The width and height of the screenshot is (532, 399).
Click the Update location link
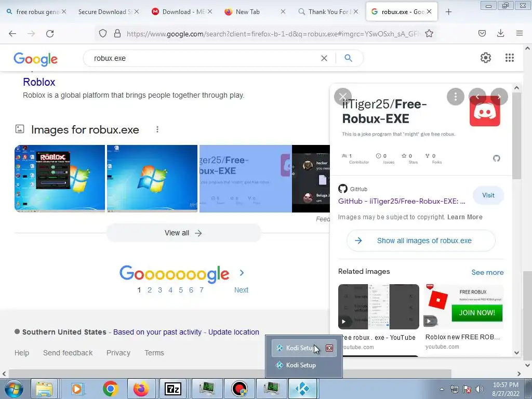(x=233, y=332)
